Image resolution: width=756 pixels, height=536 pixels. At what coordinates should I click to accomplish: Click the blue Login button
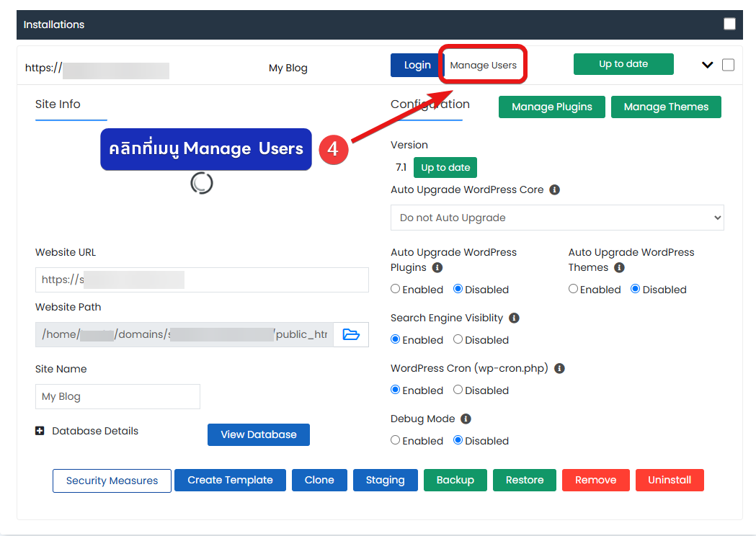[x=417, y=65]
